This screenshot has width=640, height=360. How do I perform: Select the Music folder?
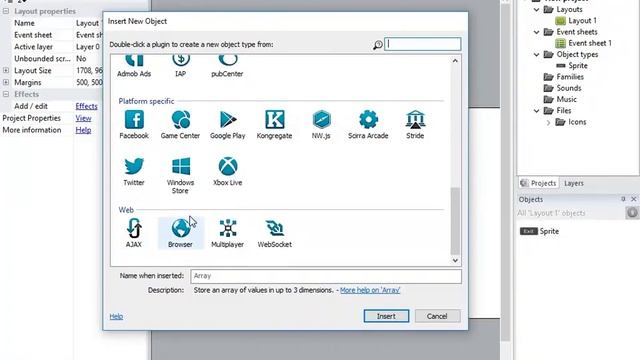click(x=560, y=99)
